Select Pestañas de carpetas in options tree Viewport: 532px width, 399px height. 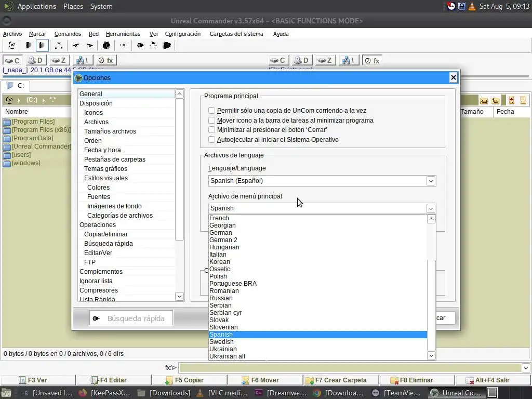(x=115, y=159)
